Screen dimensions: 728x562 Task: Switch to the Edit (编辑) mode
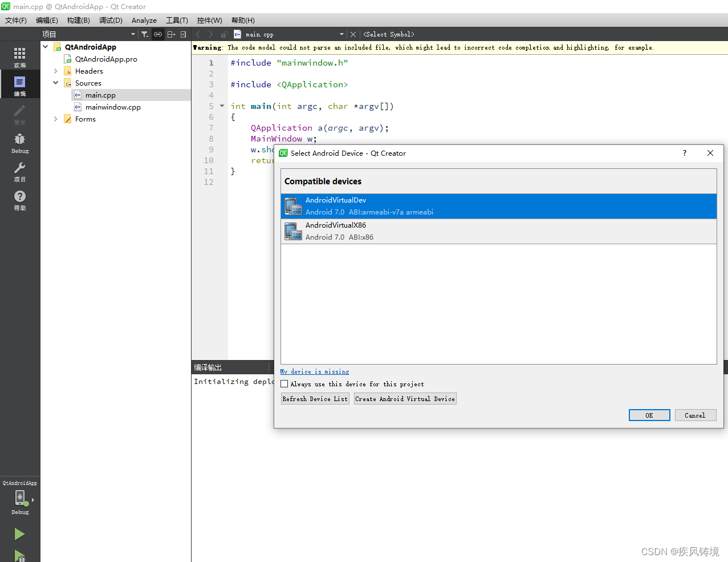click(x=20, y=85)
